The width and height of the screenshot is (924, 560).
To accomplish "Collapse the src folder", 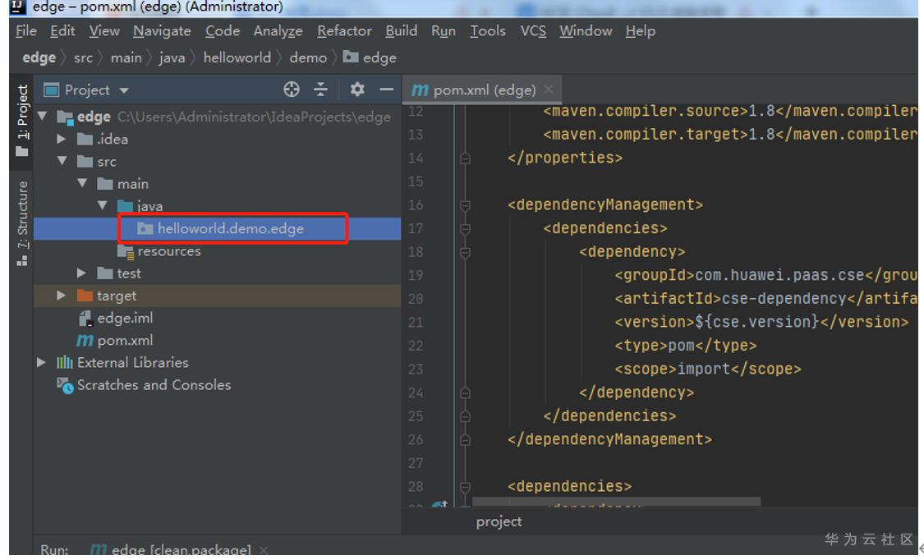I will click(x=62, y=161).
